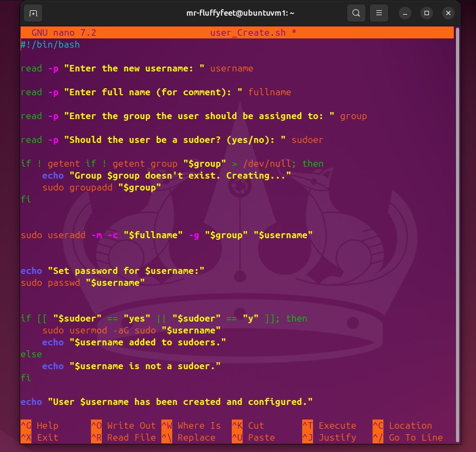Click the ^W Where Is shortcut

tap(191, 425)
